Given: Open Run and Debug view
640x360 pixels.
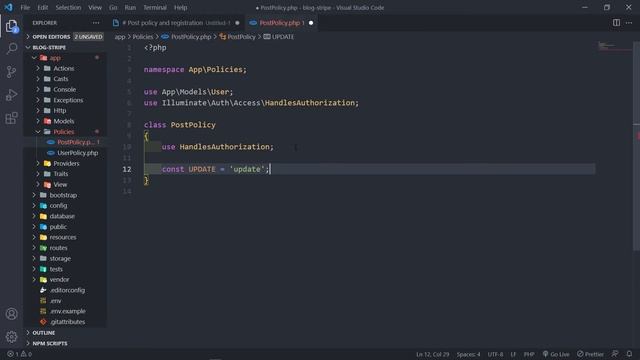Looking at the screenshot, I should [x=11, y=95].
